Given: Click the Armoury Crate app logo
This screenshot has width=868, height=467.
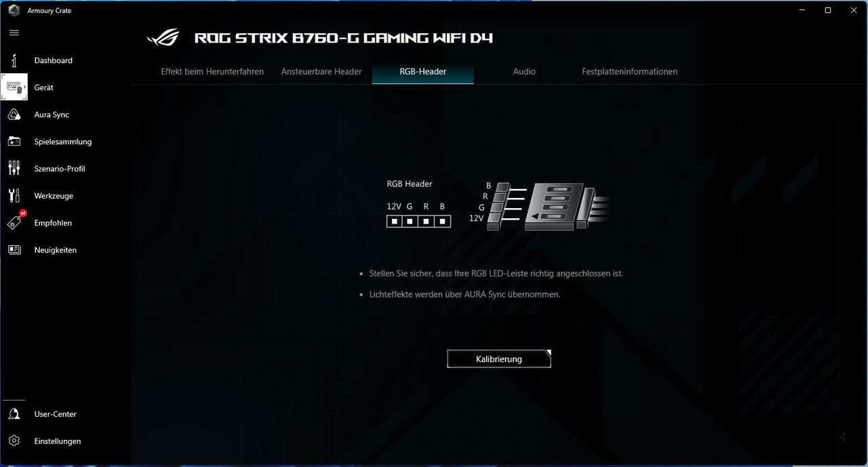Looking at the screenshot, I should tap(14, 10).
